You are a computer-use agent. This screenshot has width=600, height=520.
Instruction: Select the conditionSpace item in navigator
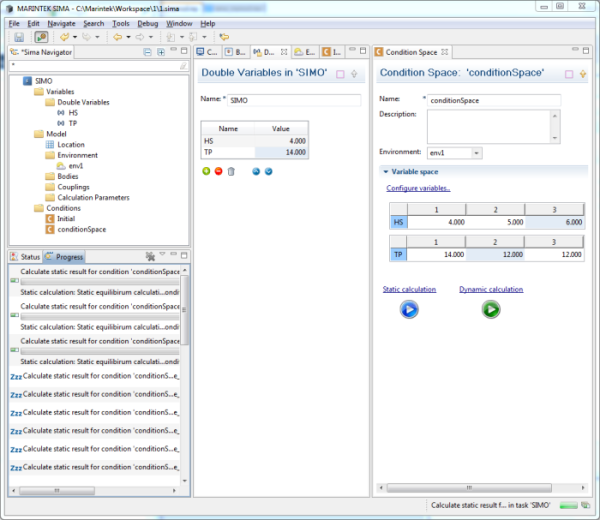83,229
